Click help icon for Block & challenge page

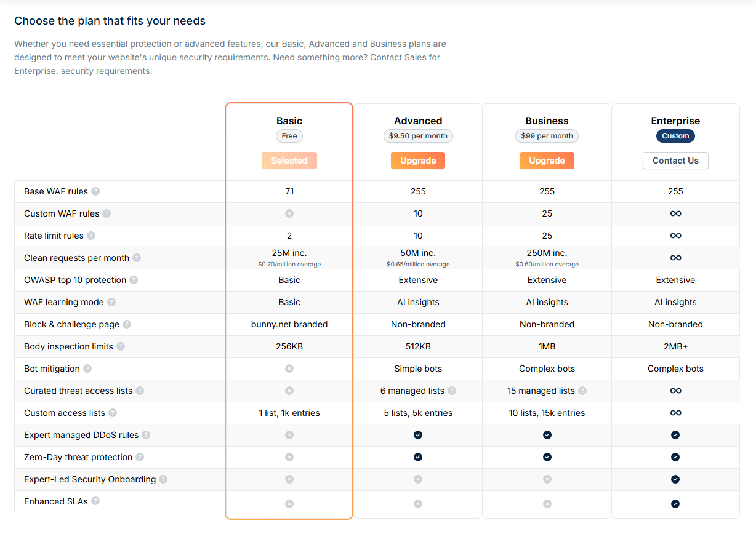(x=127, y=324)
